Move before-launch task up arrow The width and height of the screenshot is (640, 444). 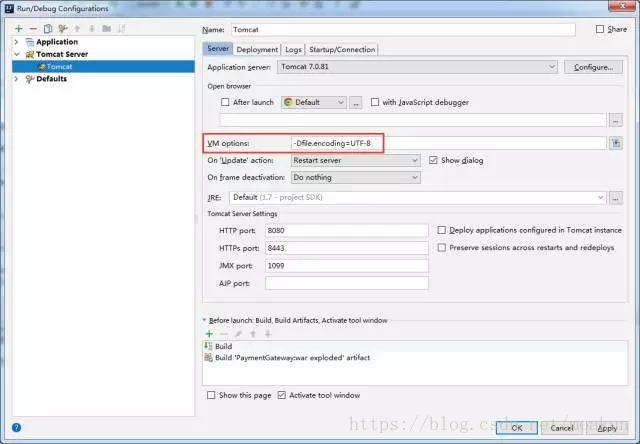[x=253, y=334]
